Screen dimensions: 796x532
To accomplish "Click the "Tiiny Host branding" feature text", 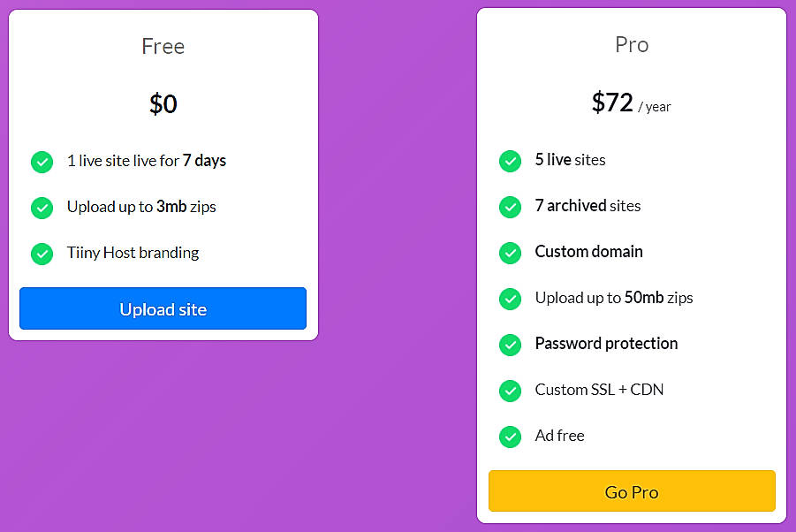I will click(x=133, y=253).
